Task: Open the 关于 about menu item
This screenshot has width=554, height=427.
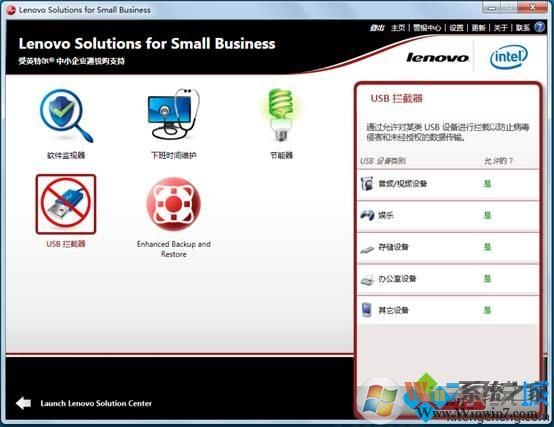Action: [x=500, y=28]
